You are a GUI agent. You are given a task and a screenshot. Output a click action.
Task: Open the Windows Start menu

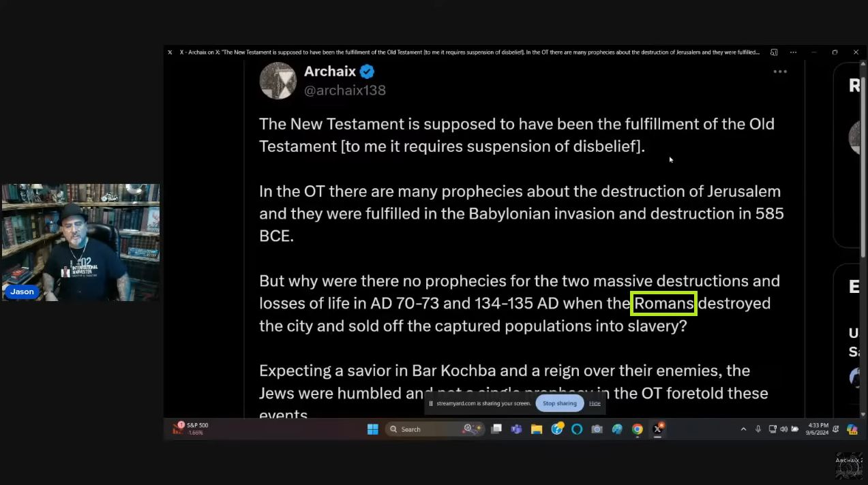tap(373, 429)
